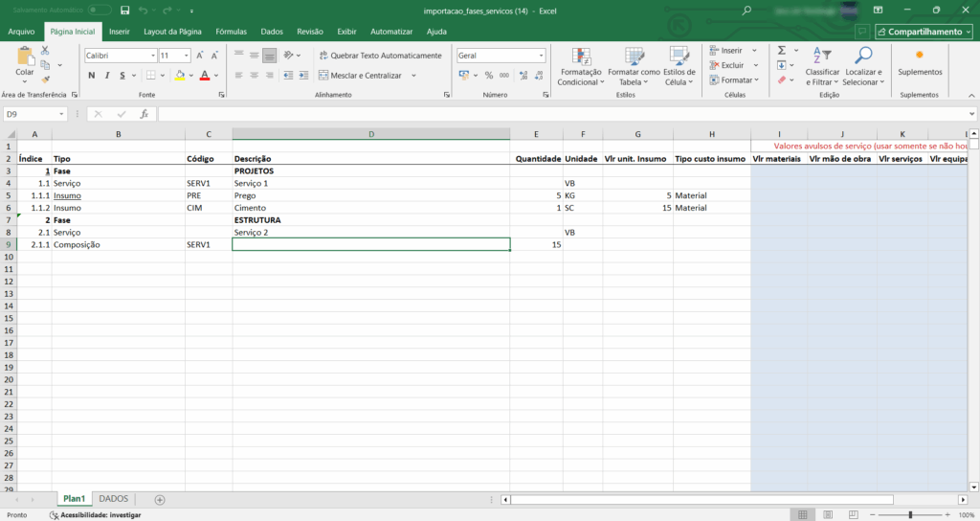The width and height of the screenshot is (980, 521).
Task: Click the increase indent icon
Action: tap(302, 76)
